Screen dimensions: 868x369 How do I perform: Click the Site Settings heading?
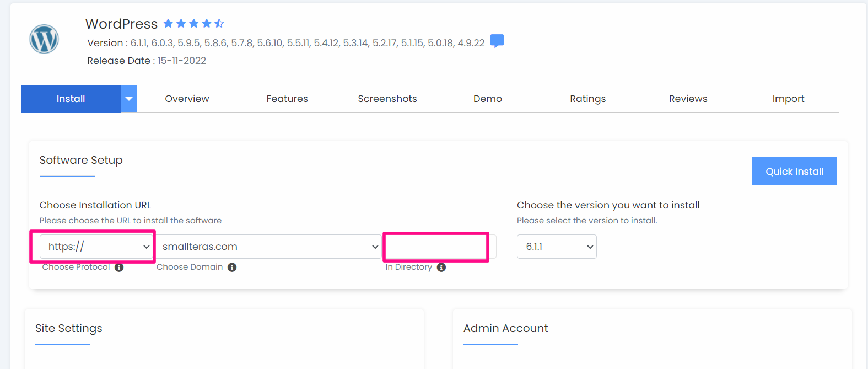point(69,328)
